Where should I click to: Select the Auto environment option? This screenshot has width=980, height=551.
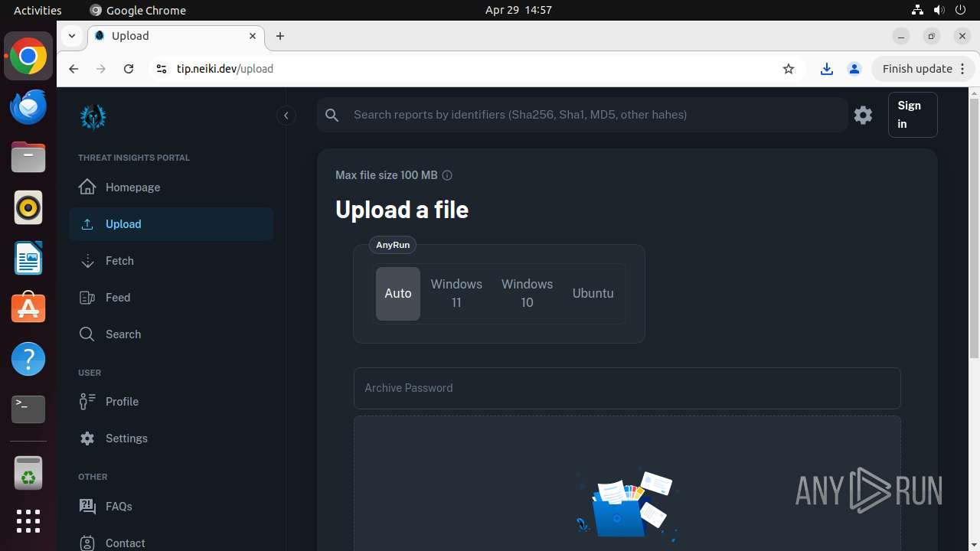coord(398,293)
